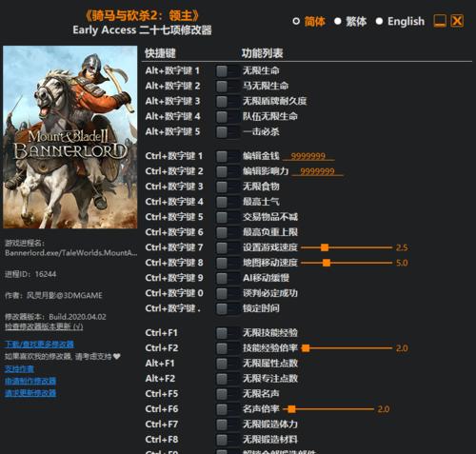Screen dimensions: 476x454
Task: Turn on AI移动缓慢 toggle
Action: [228, 278]
